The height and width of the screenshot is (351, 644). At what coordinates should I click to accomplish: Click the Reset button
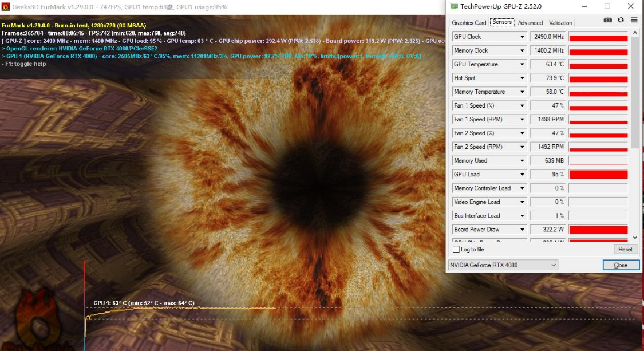(x=625, y=249)
